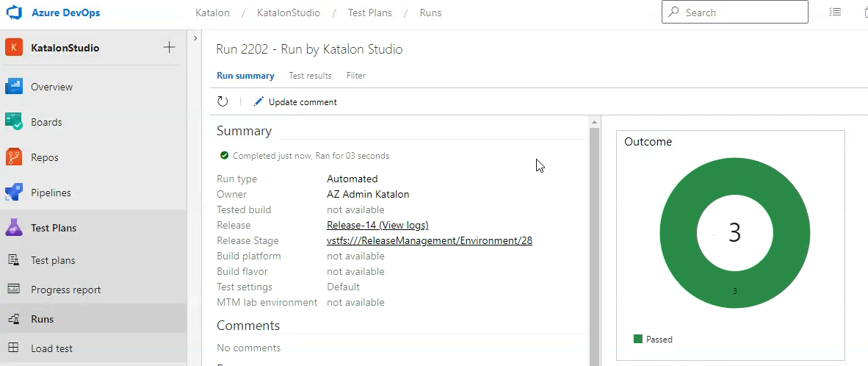
Task: Open the Repos sidebar icon
Action: (14, 157)
